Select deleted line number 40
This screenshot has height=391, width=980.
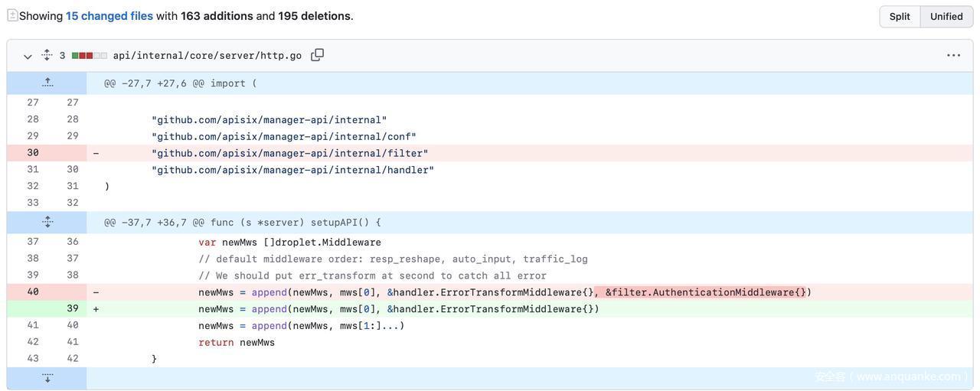[x=33, y=292]
